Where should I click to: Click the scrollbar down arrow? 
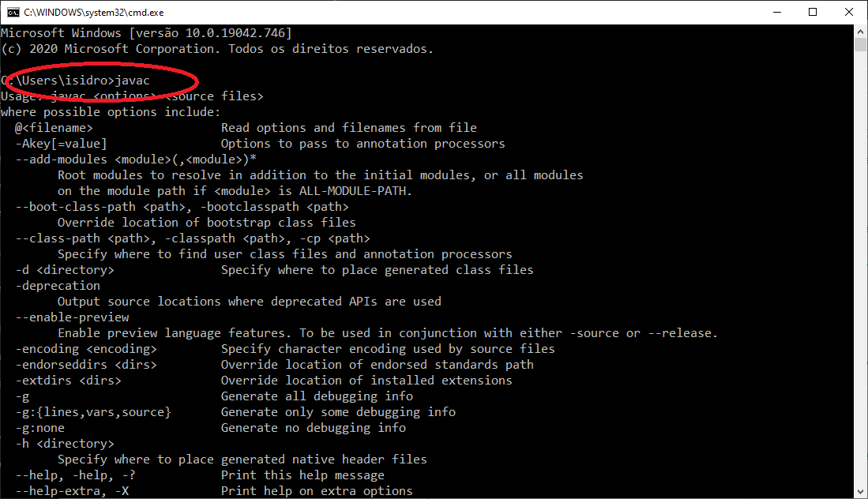tap(860, 492)
